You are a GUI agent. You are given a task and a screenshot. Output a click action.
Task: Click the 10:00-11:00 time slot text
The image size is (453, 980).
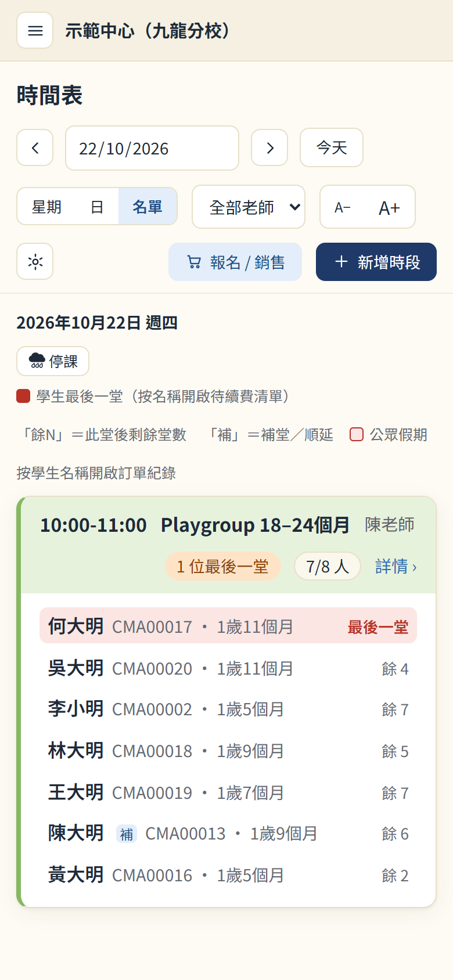(94, 525)
